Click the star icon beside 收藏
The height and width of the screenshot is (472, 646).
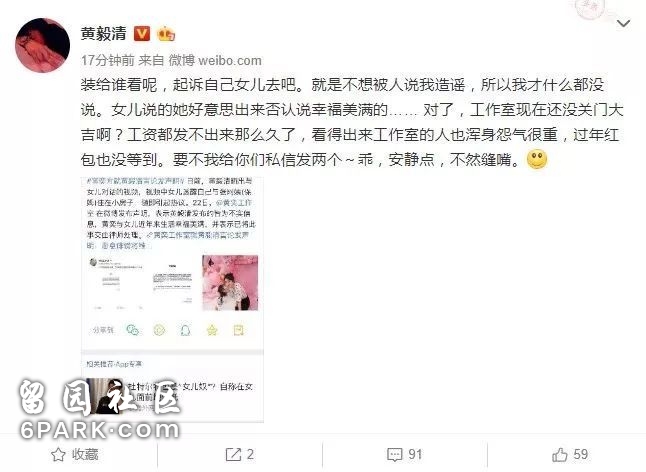[58, 455]
